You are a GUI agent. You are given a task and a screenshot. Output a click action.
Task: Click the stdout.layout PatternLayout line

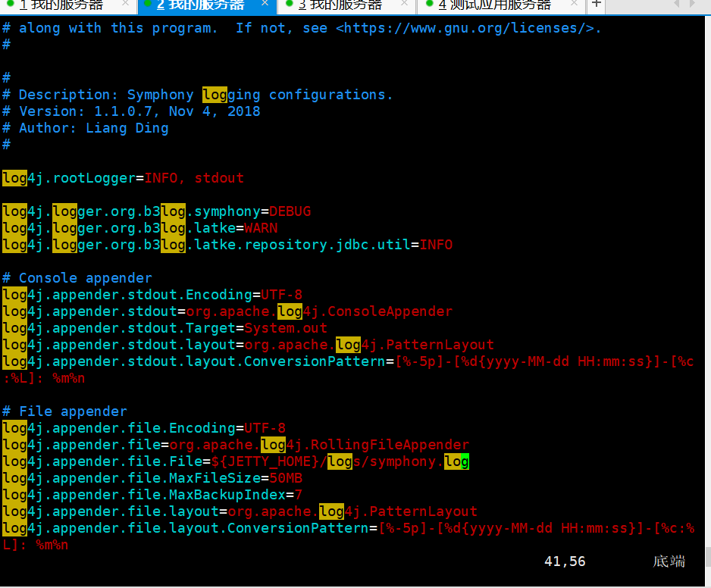[248, 345]
